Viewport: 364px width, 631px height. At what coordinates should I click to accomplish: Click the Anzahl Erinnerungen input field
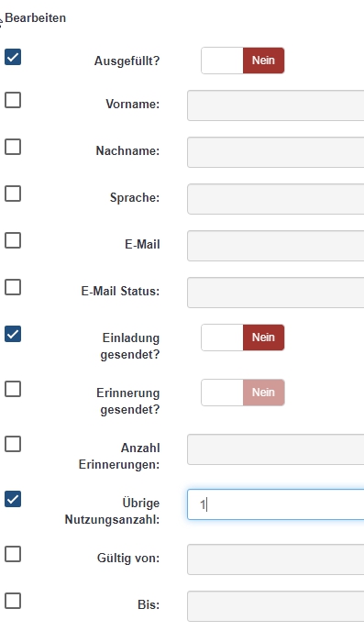click(275, 449)
